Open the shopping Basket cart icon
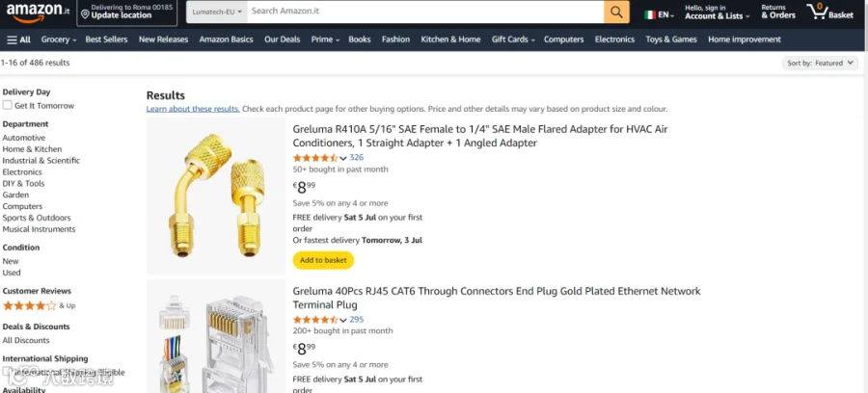Screen dimensions: 868x393 (x=829, y=12)
